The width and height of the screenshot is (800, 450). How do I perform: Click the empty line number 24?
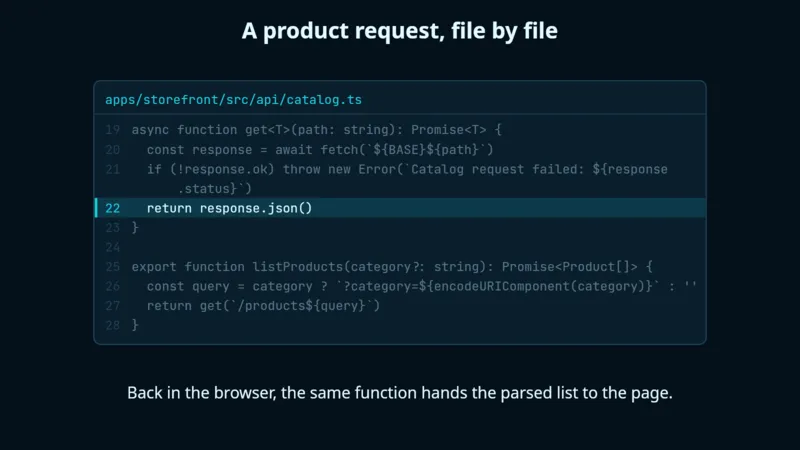112,247
